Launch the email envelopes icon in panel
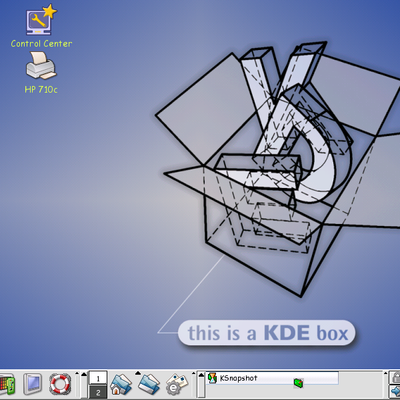This screenshot has height=400, width=400. pyautogui.click(x=177, y=384)
